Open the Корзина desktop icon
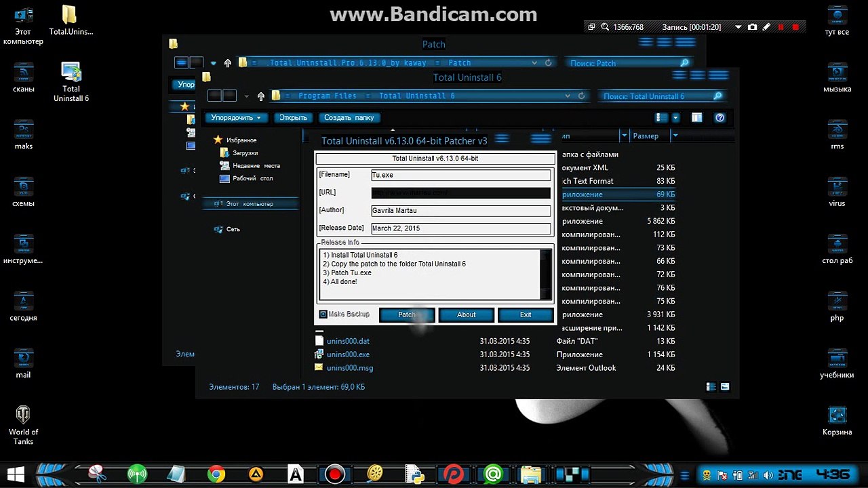The image size is (868, 488). (837, 422)
